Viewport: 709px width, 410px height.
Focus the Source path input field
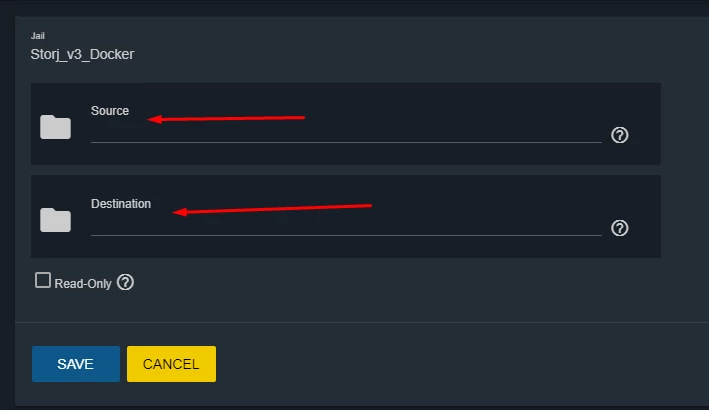pos(346,133)
